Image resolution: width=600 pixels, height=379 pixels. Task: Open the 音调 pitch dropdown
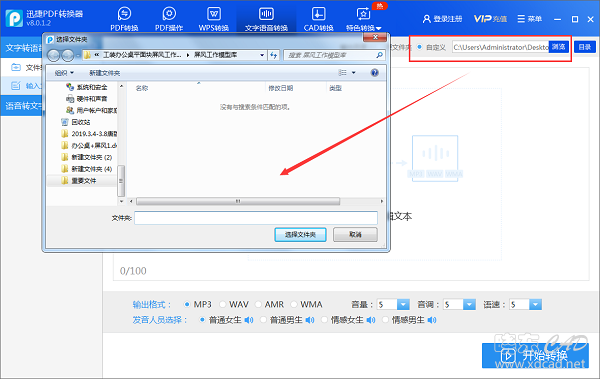point(470,304)
